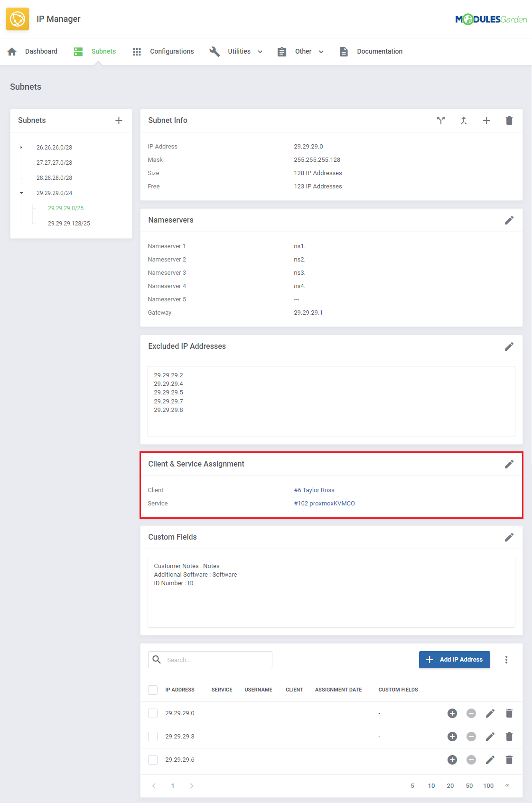Click the split subnet icon in Subnet Info
This screenshot has width=532, height=803.
441,121
